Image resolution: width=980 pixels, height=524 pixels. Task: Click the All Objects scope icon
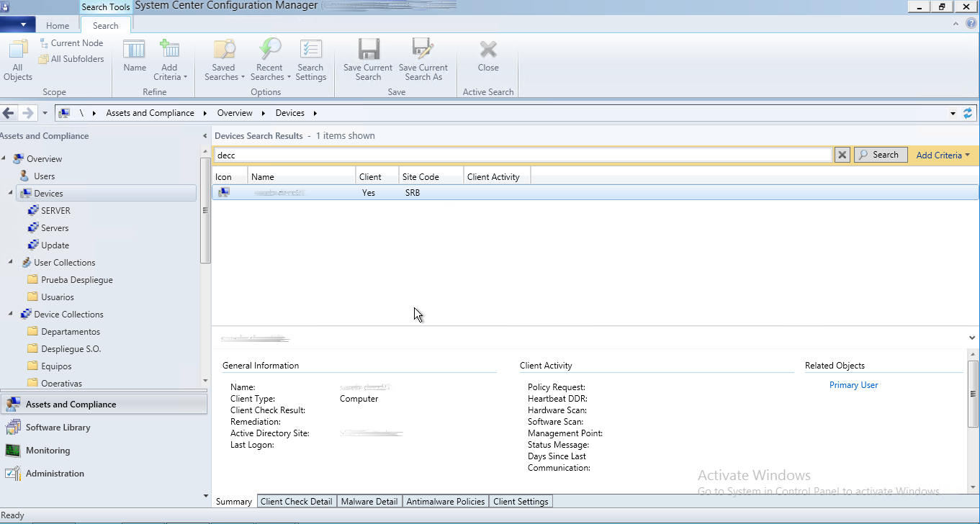[18, 50]
